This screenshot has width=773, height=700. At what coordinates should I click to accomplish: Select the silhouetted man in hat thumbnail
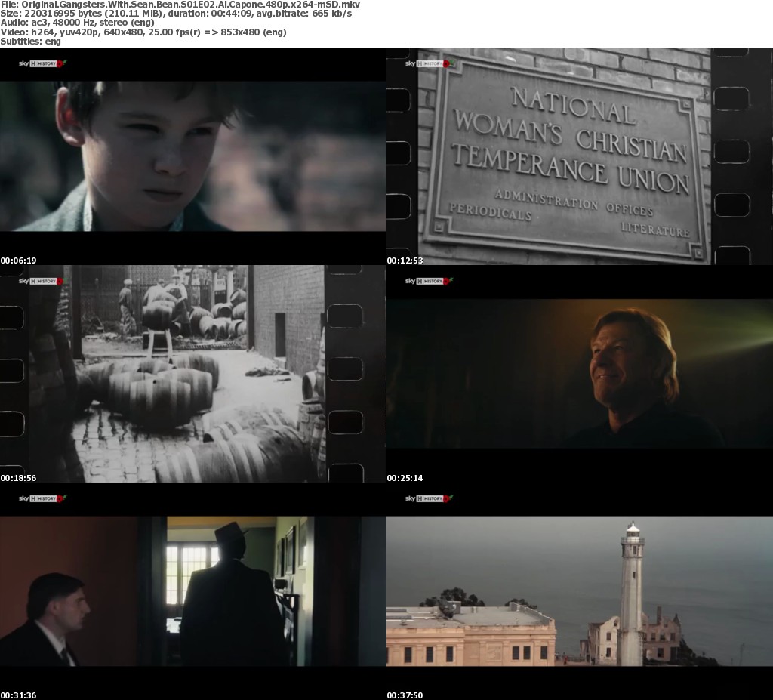coord(192,591)
